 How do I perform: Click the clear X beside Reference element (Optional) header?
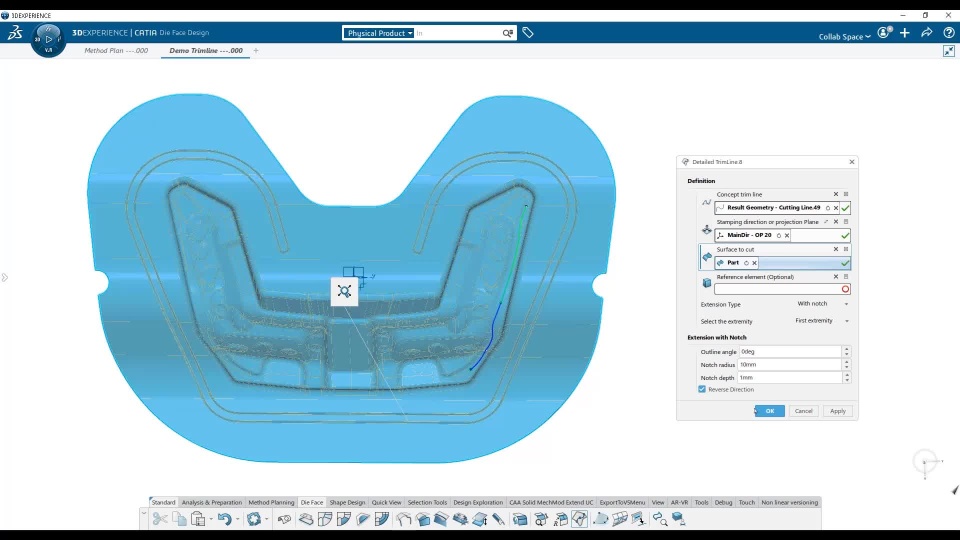pos(836,277)
